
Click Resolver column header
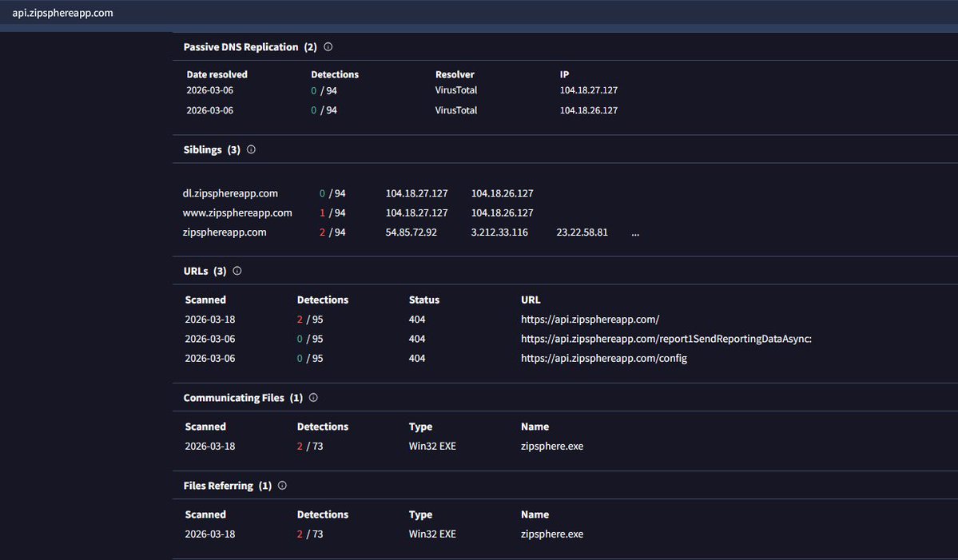455,74
